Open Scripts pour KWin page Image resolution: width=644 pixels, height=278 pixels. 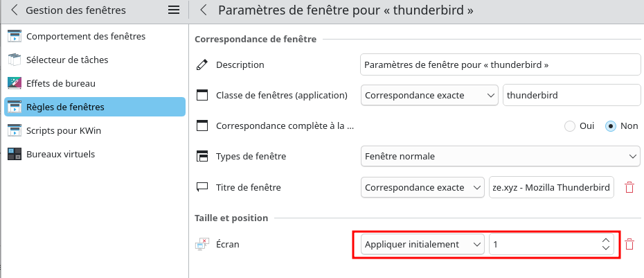pyautogui.click(x=66, y=130)
